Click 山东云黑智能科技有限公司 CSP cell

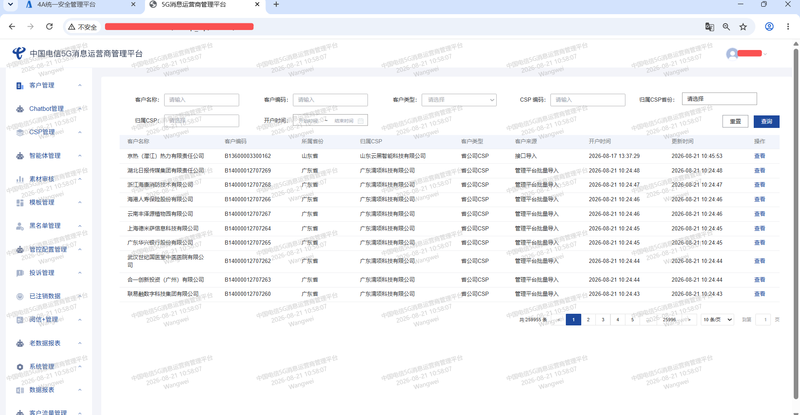click(392, 156)
